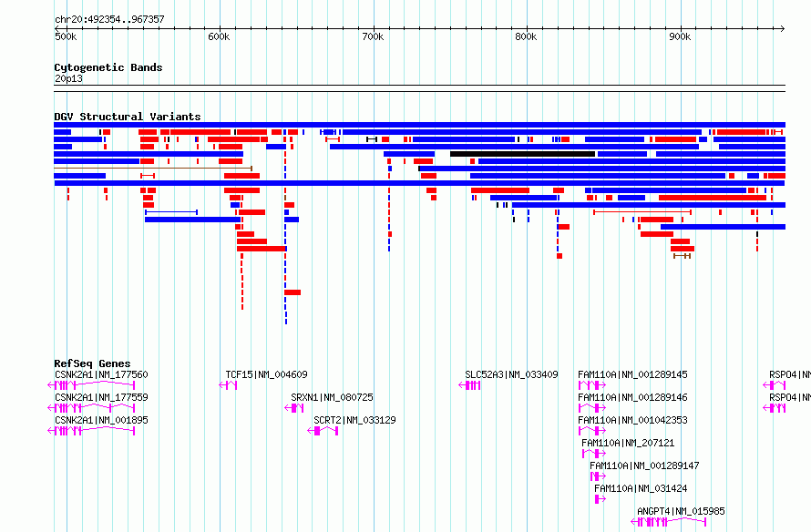Click the RefSeq Genes track title
The height and width of the screenshot is (532, 811).
tap(92, 363)
